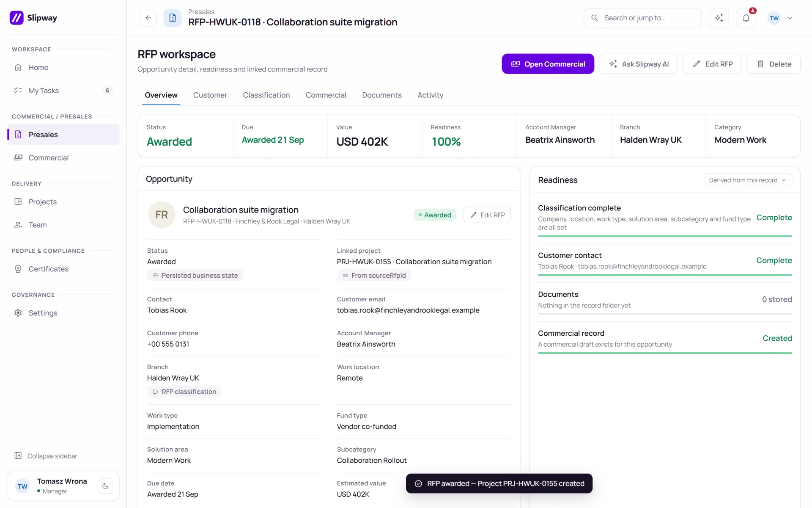Open Home in sidebar

tap(63, 67)
